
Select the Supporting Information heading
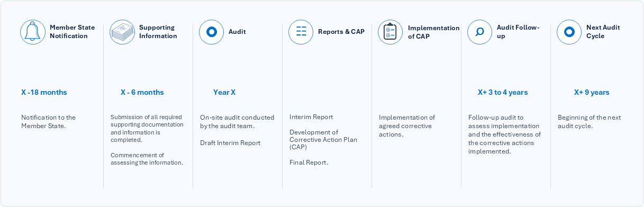(158, 32)
